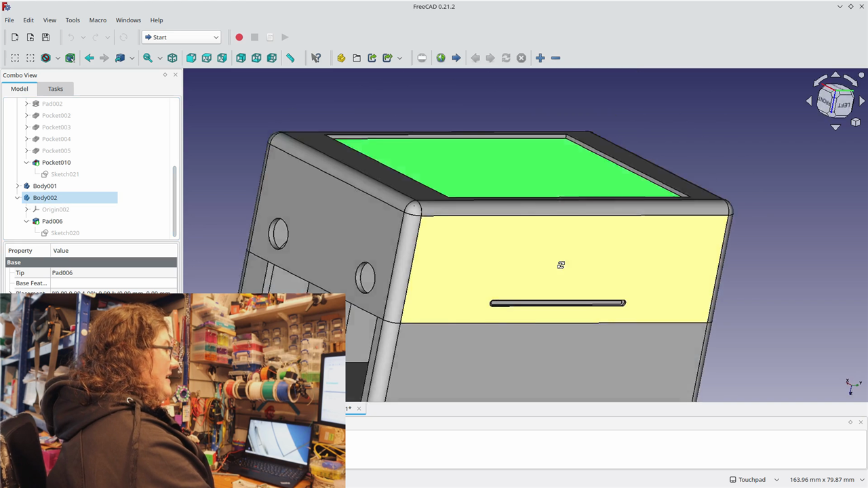Create a new group folder
The height and width of the screenshot is (488, 868).
357,58
